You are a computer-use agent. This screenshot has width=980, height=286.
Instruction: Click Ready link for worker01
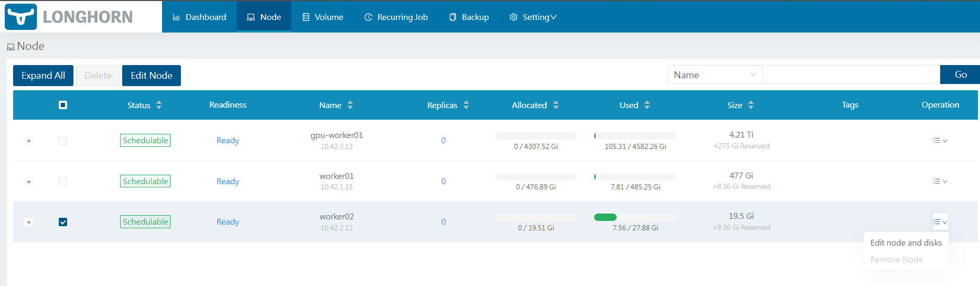pos(228,181)
